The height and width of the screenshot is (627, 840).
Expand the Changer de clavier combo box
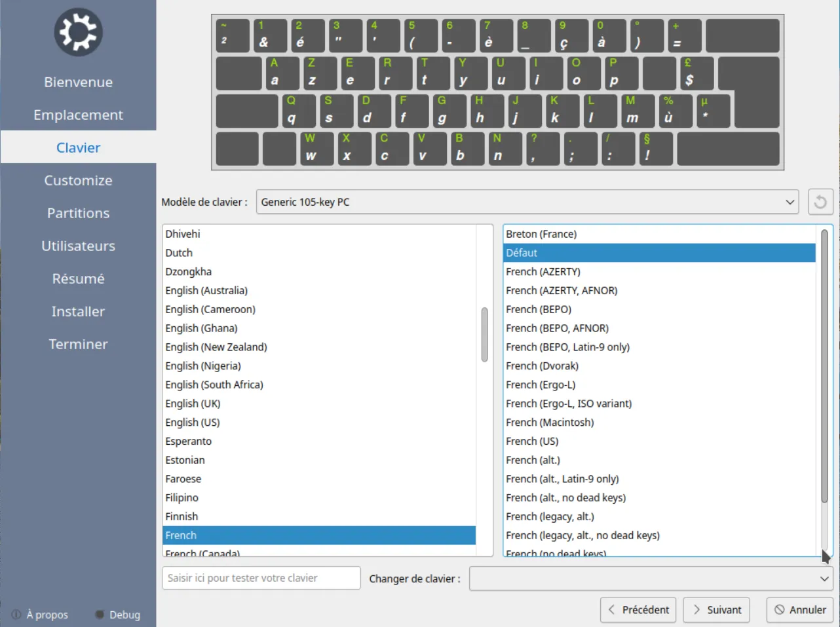[x=650, y=579]
